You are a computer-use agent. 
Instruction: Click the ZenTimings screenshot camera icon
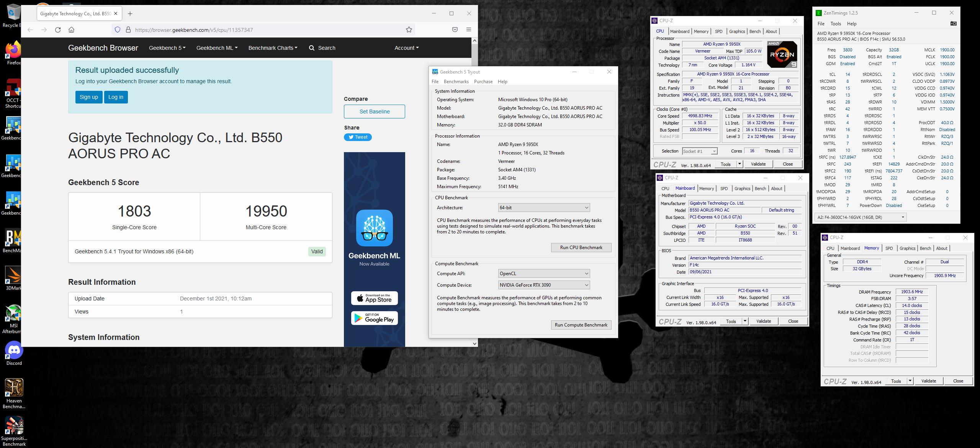point(954,24)
